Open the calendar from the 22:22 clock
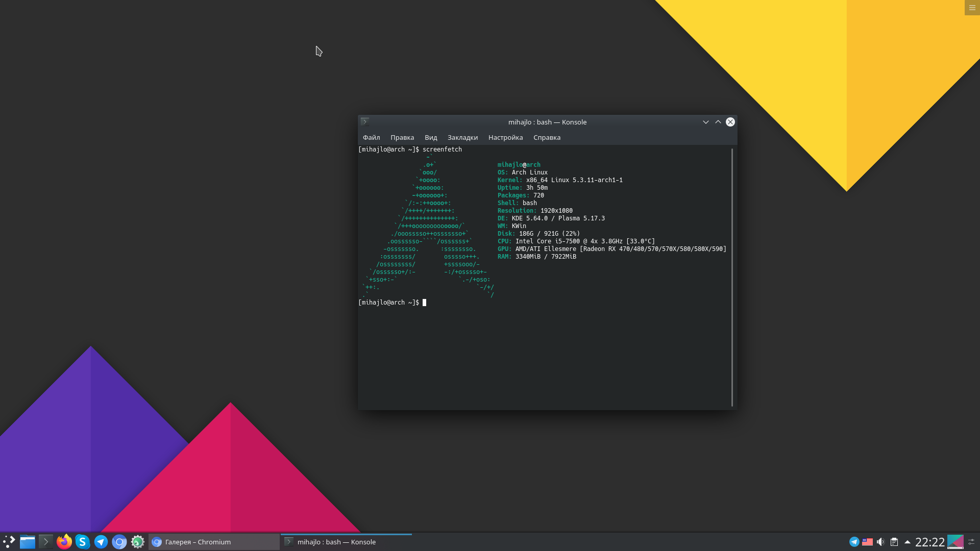This screenshot has width=980, height=551. click(929, 542)
